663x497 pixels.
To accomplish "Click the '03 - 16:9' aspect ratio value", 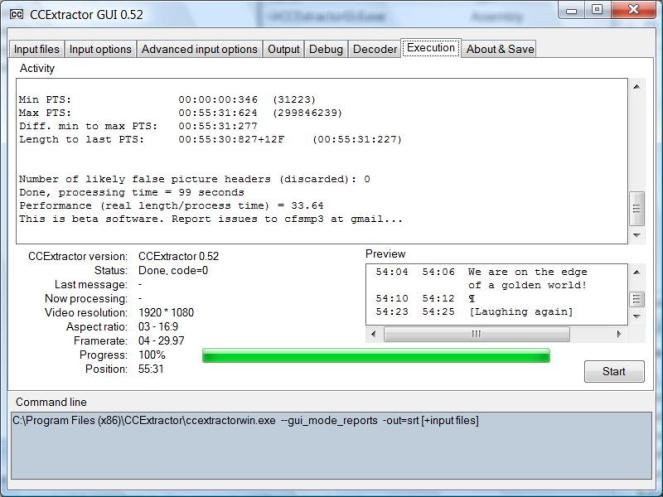I will [x=158, y=327].
